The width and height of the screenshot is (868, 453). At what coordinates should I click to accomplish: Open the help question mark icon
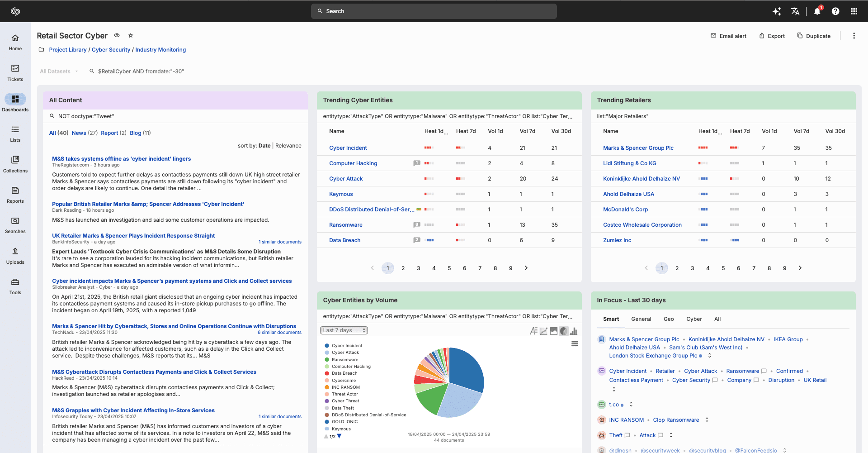coord(835,11)
